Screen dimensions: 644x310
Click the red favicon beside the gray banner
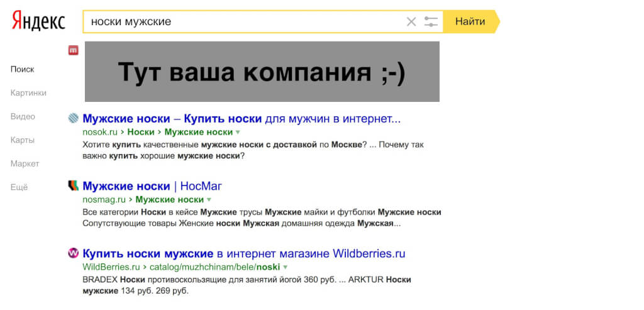pyautogui.click(x=74, y=50)
